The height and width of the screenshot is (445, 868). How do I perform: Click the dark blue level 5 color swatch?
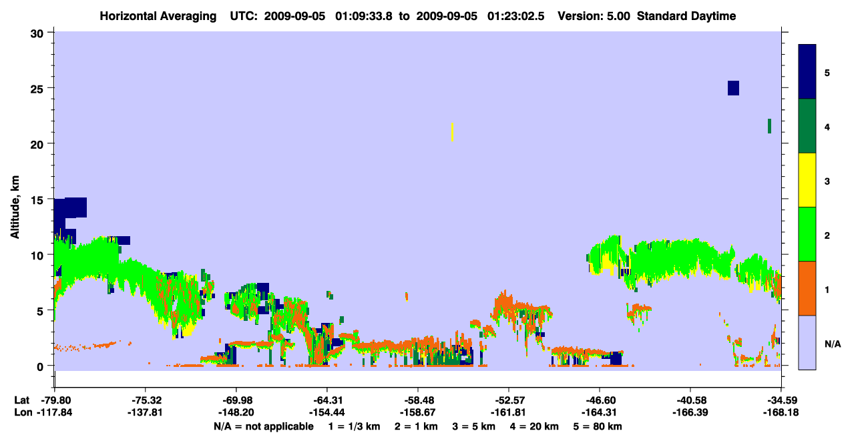tap(807, 72)
